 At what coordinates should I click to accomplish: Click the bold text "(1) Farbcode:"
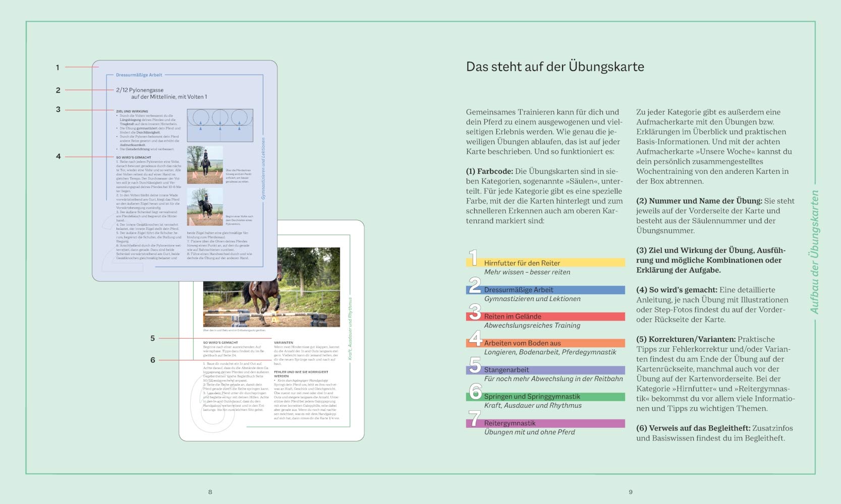point(489,171)
